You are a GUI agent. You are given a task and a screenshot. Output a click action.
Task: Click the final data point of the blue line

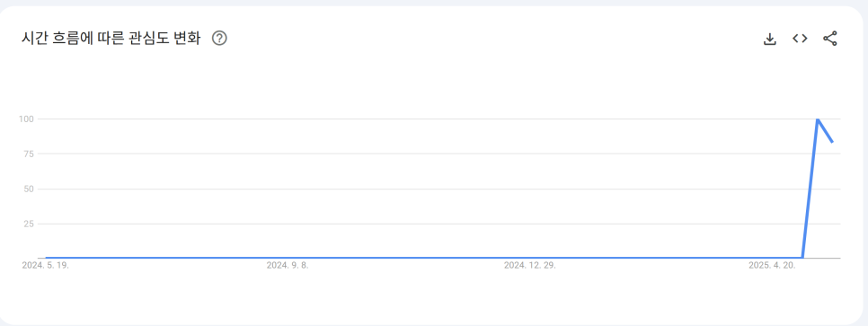(832, 142)
